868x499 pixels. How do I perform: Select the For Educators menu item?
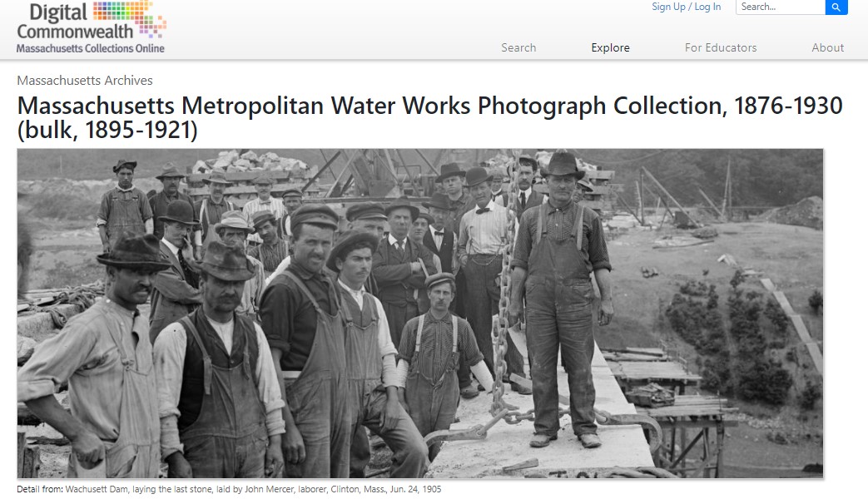[720, 47]
